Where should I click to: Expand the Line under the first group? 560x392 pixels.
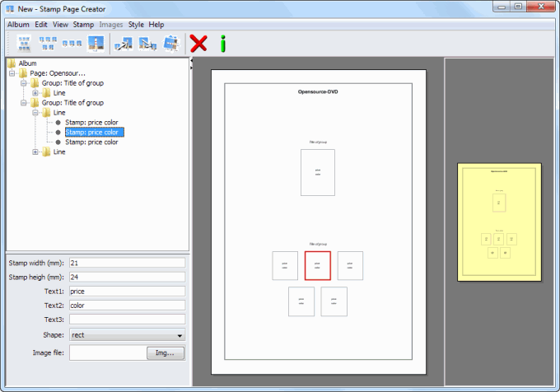[x=35, y=93]
